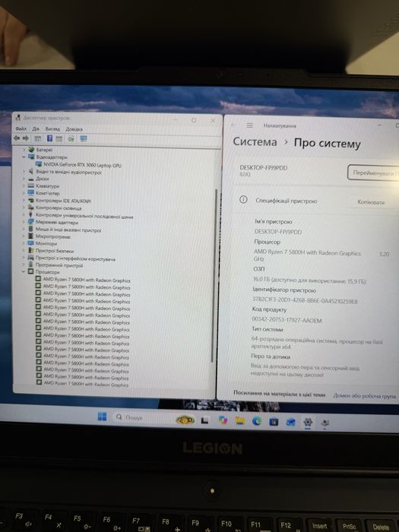Click the product code 00342-20753-17927-AAOEM
399x532 pixels.
tap(287, 320)
